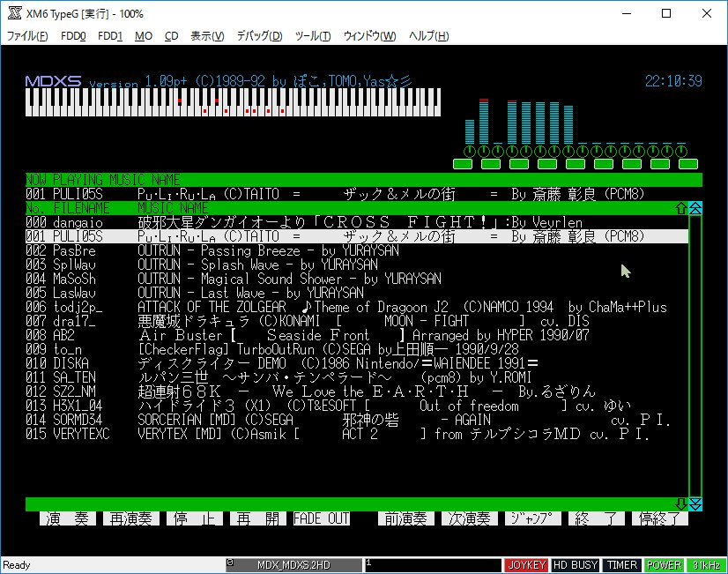The width and height of the screenshot is (728, 574).
Task: Open the MO menu
Action: coord(144,36)
